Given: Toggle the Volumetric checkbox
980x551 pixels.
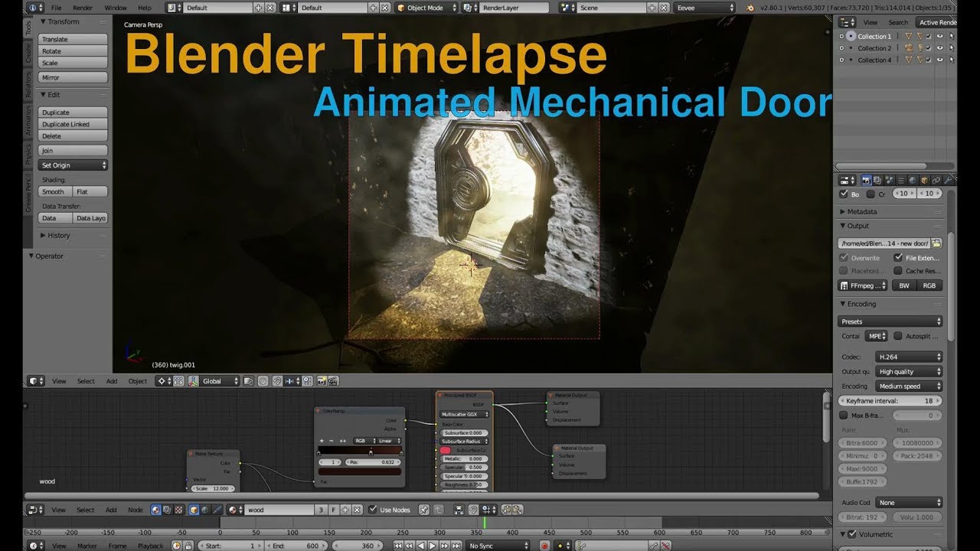Looking at the screenshot, I should [x=852, y=534].
